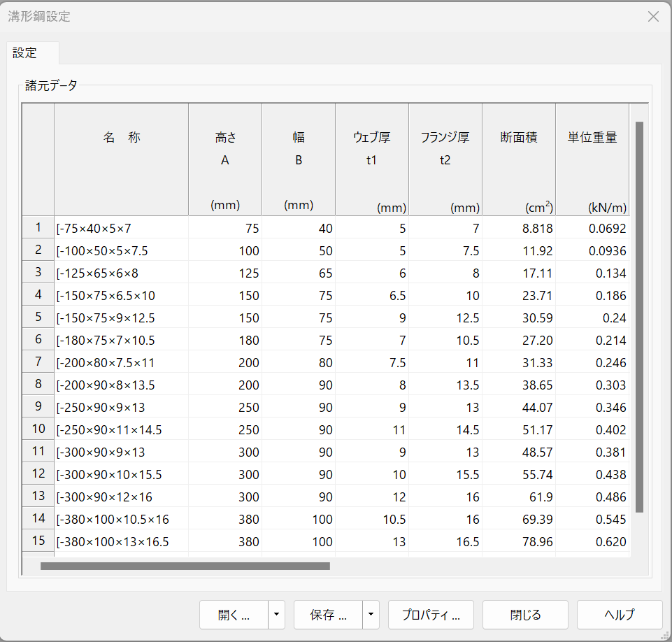The image size is (672, 642).
Task: Open the dropdown arrow next to 保存
Action: pos(371,615)
